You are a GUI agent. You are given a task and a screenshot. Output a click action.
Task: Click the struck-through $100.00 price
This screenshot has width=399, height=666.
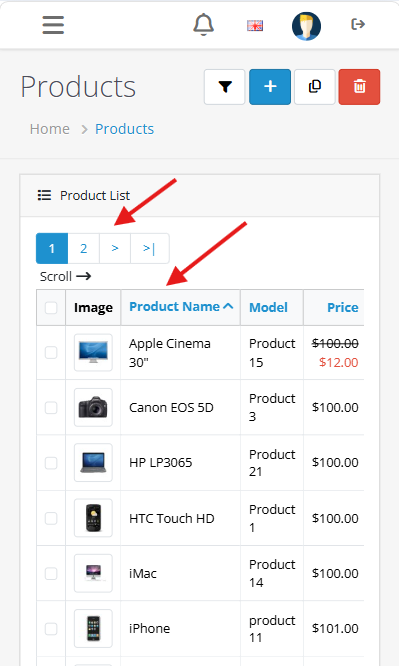click(x=335, y=343)
